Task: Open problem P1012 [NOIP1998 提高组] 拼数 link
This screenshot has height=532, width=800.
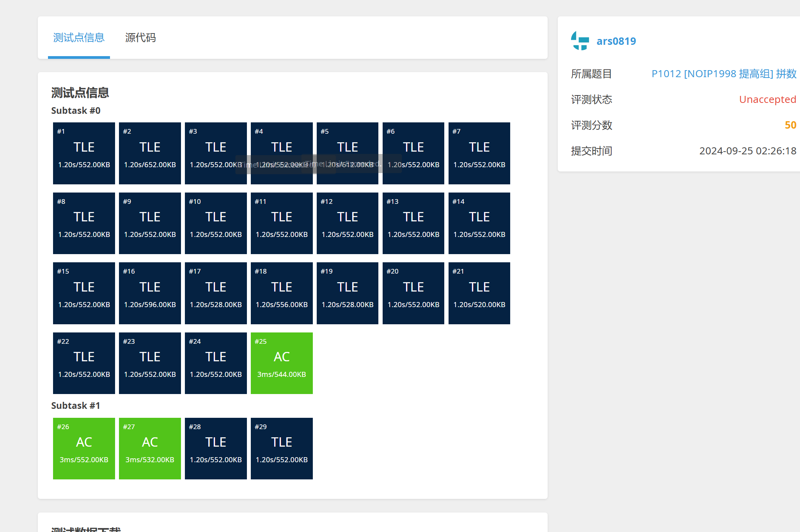Action: click(x=724, y=74)
